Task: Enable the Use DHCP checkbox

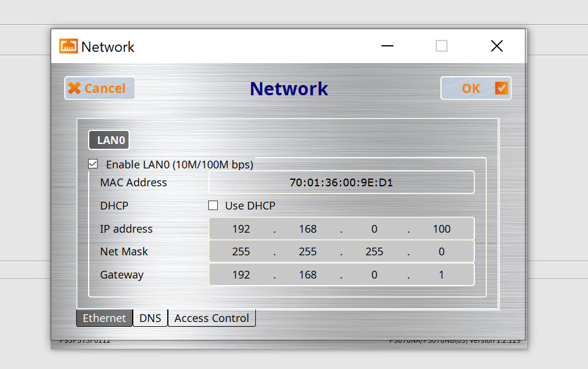Action: click(213, 206)
